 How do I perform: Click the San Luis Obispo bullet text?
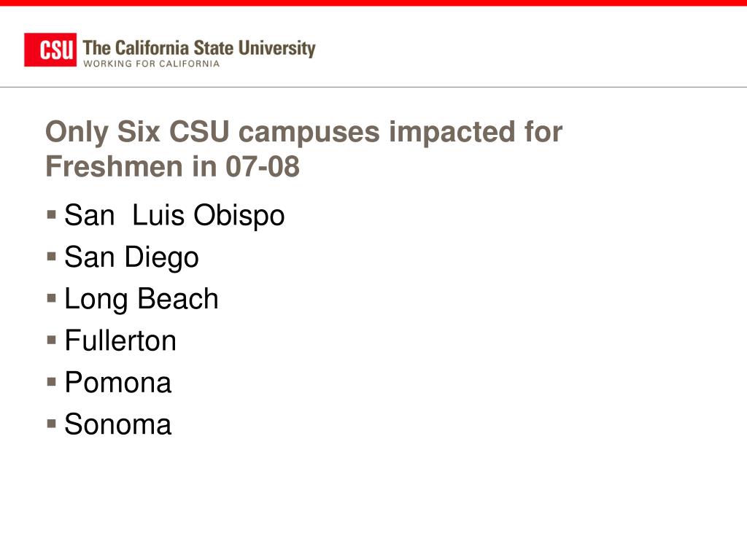coord(174,215)
